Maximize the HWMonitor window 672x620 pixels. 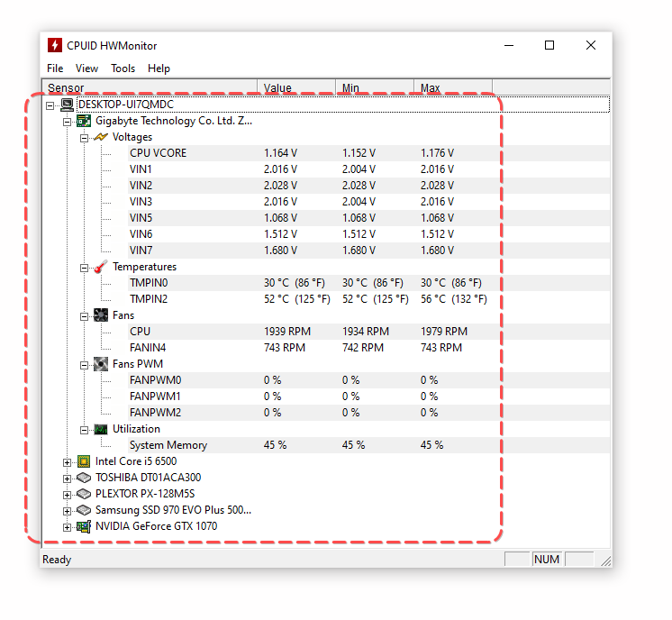(549, 45)
